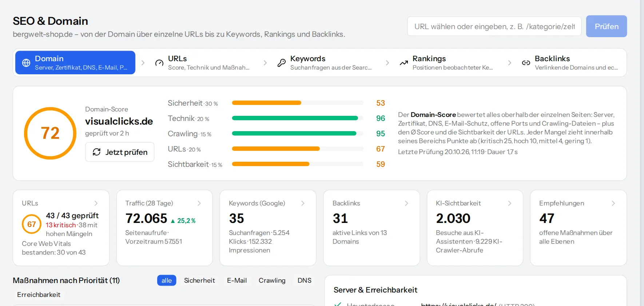Filter measures by DNS

tap(305, 280)
